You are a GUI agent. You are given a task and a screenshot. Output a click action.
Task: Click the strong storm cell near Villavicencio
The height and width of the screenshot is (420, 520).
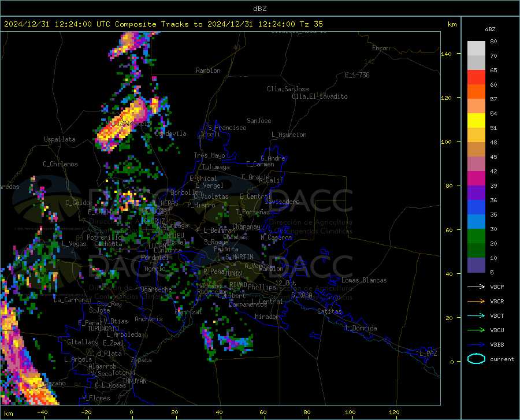point(122,125)
